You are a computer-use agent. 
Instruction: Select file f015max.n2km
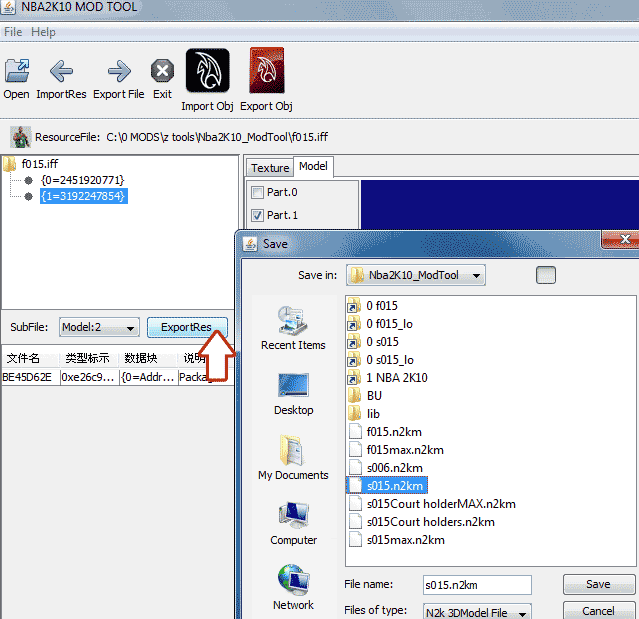click(397, 450)
